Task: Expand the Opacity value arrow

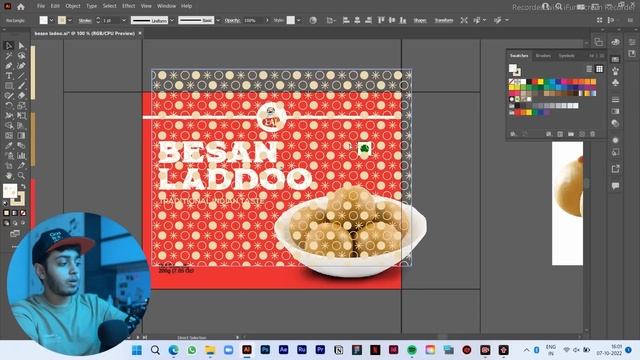Action: point(267,20)
